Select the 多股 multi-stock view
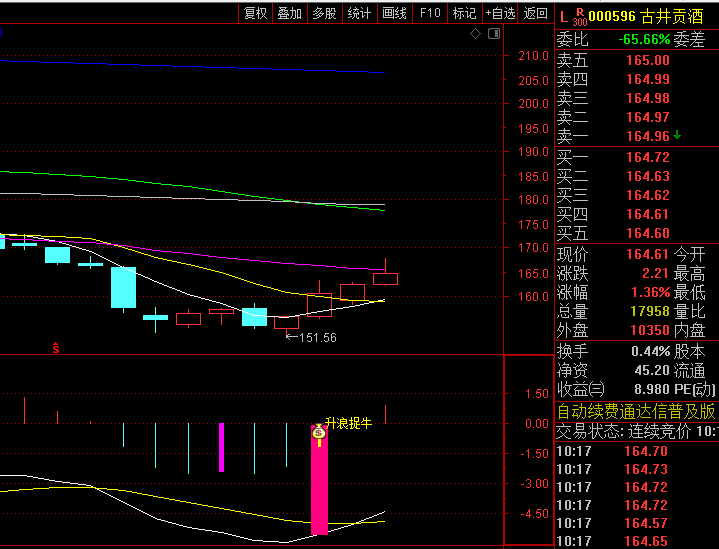This screenshot has width=719, height=549. click(x=325, y=13)
